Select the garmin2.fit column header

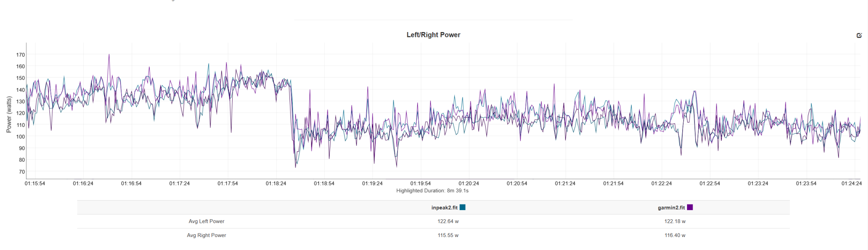tap(671, 208)
